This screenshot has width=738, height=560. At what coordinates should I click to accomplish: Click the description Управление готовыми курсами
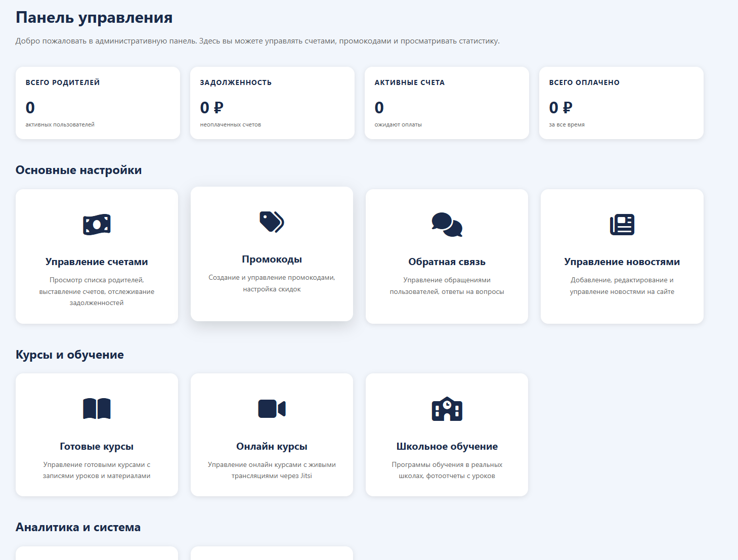pyautogui.click(x=97, y=470)
